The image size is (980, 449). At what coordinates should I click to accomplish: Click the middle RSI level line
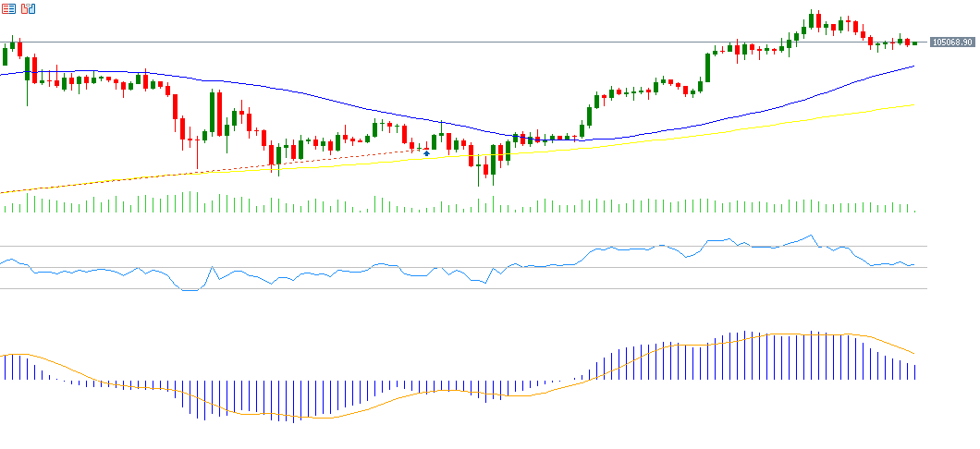pyautogui.click(x=462, y=268)
